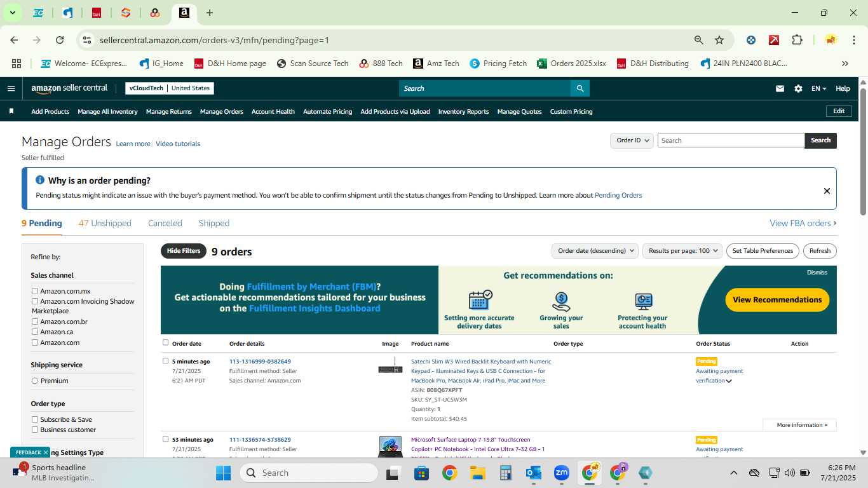This screenshot has width=868, height=488.
Task: Select order 111-1336574-5738629 checkbox
Action: click(165, 439)
